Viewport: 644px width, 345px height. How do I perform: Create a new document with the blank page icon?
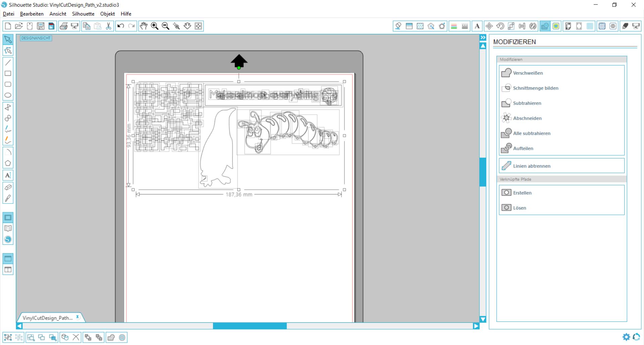[x=8, y=26]
